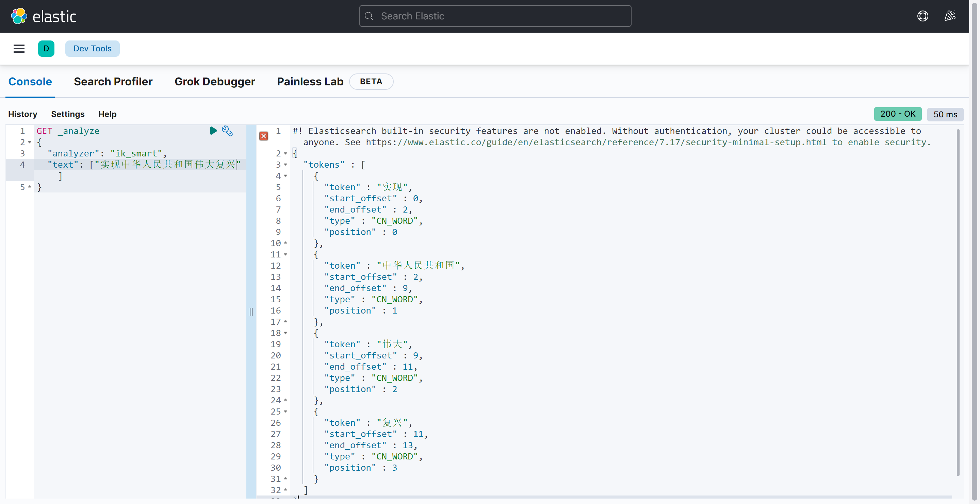The width and height of the screenshot is (980, 504).
Task: Switch to the Console tab
Action: tap(30, 82)
